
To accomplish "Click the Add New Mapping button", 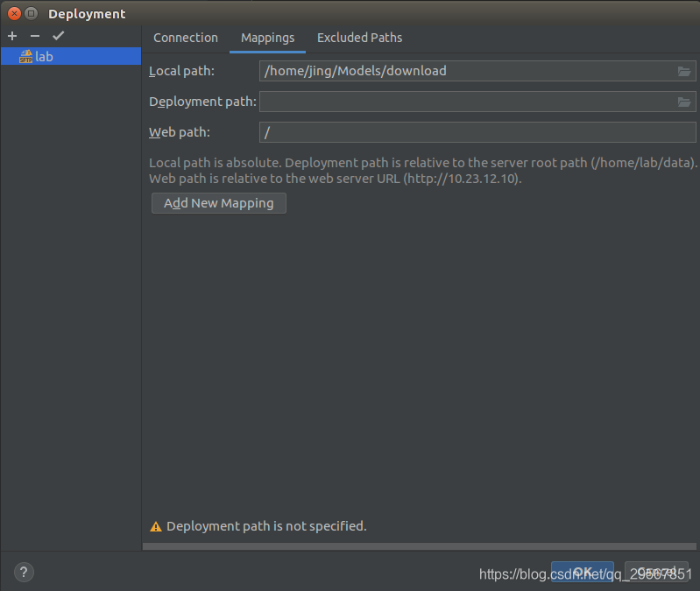I will coord(219,203).
